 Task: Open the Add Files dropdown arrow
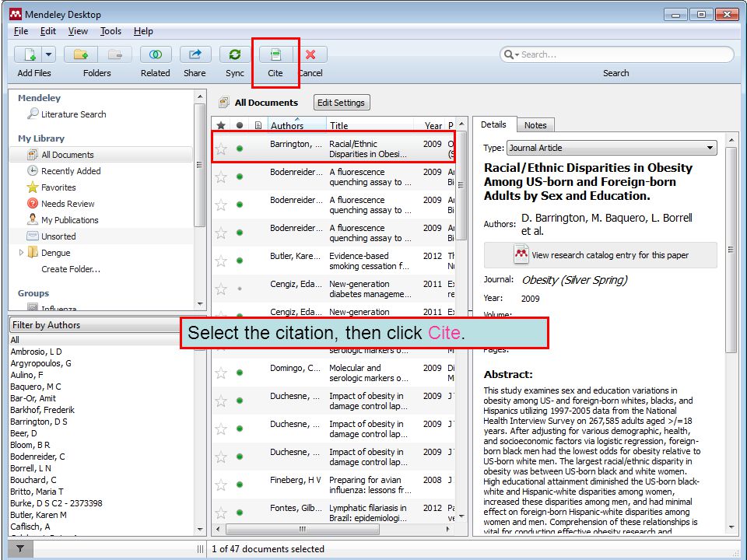click(x=48, y=54)
